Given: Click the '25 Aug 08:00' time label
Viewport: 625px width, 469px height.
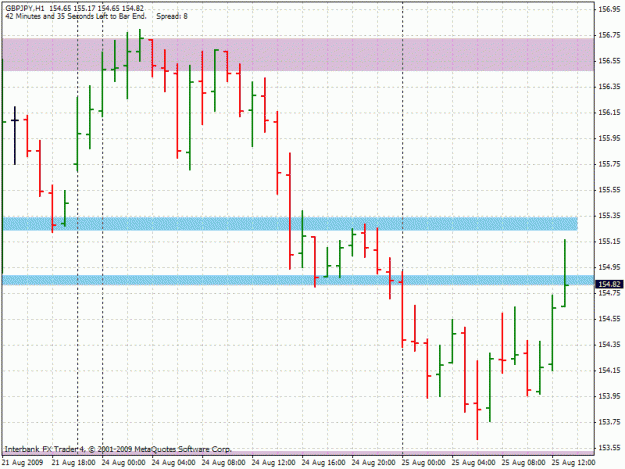Looking at the screenshot, I should (x=523, y=463).
